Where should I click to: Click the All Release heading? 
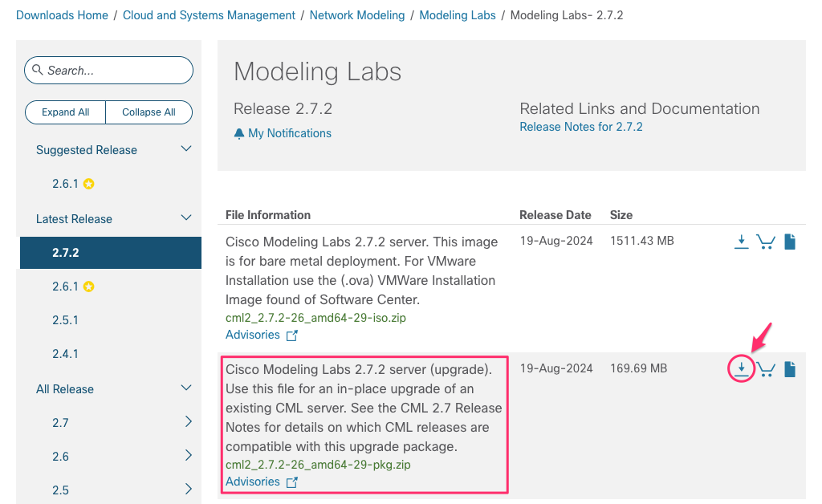click(64, 389)
